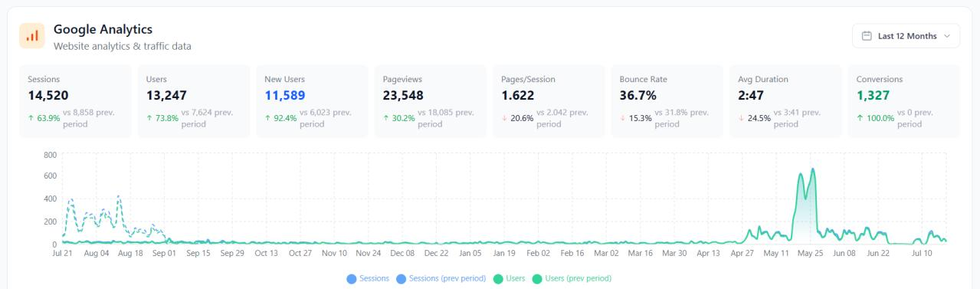This screenshot has height=289, width=980.
Task: Click the green up arrow beside 92.4%
Action: coord(267,118)
